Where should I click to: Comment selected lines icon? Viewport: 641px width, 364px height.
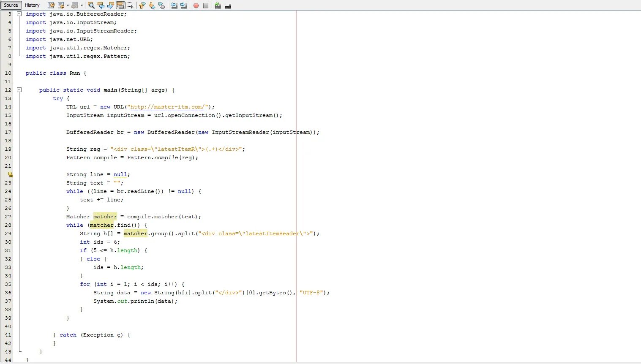click(218, 5)
